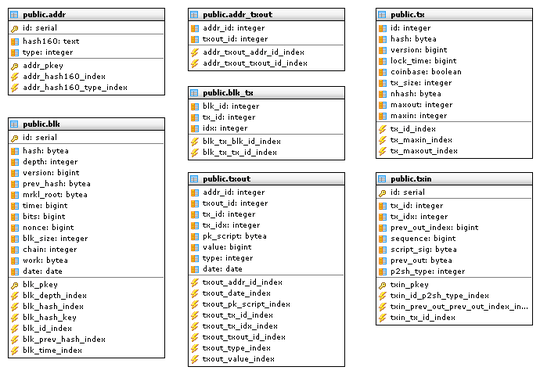Click the pk_script: bytea column entry
The height and width of the screenshot is (374, 540).
266,236
